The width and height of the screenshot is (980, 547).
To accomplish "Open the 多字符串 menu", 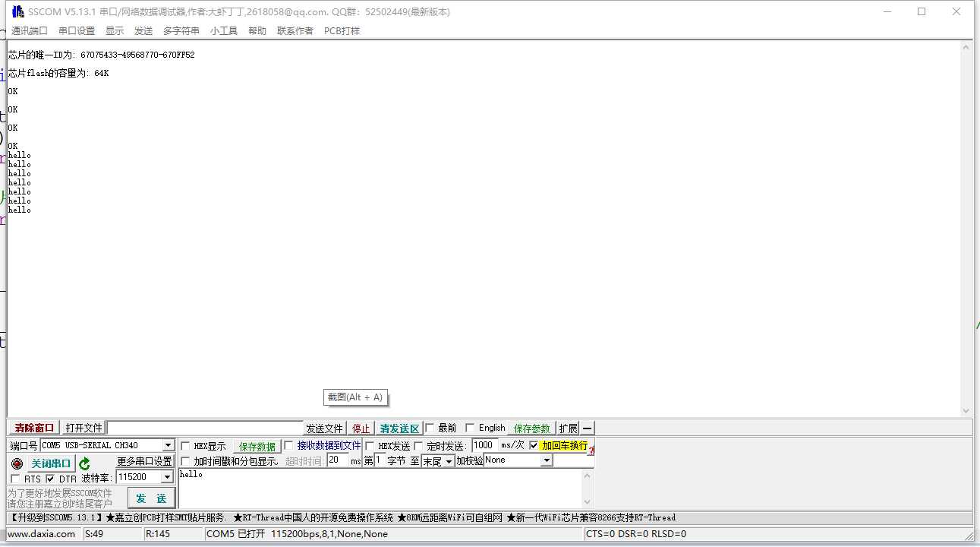I will tap(181, 31).
